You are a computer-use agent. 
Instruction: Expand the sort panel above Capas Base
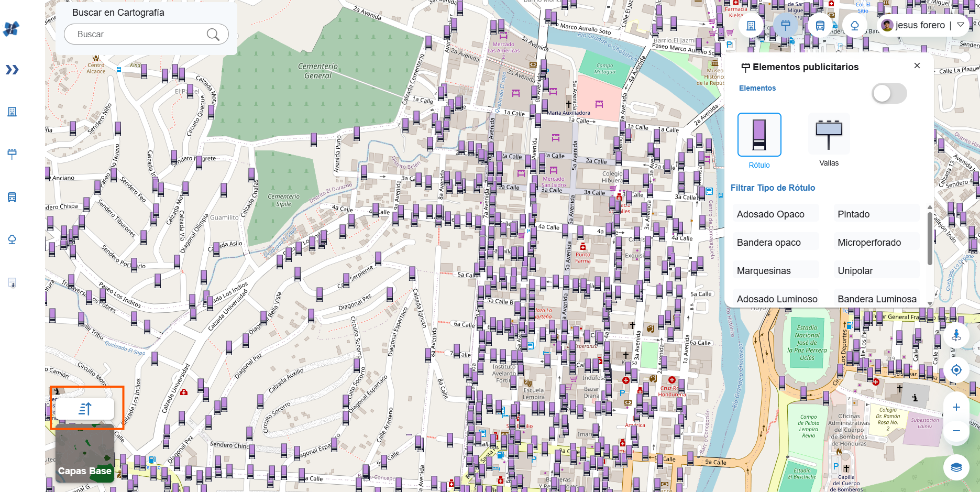[x=85, y=409]
